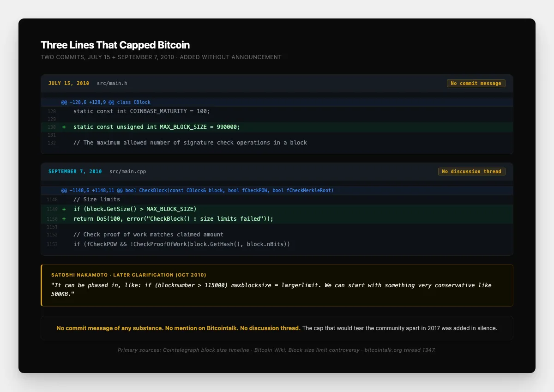Click the 'Bitcoin Wiki: Block size limit controversy' source
Viewport: 554px width, 392px height.
(307, 350)
